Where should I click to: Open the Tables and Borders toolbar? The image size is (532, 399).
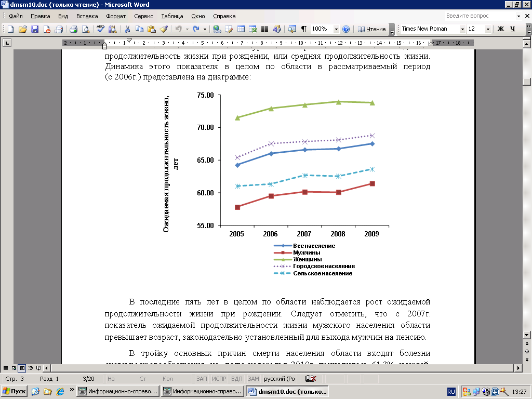click(x=229, y=29)
